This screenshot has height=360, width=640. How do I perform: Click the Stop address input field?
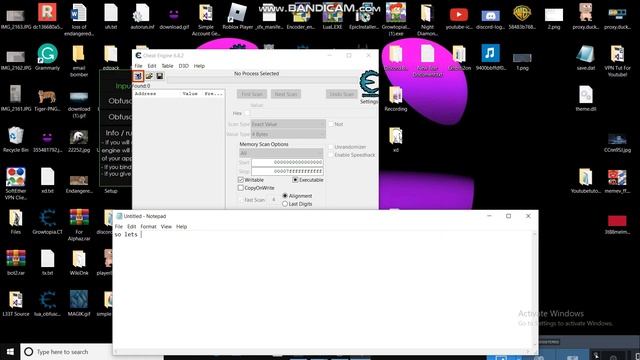(x=287, y=171)
